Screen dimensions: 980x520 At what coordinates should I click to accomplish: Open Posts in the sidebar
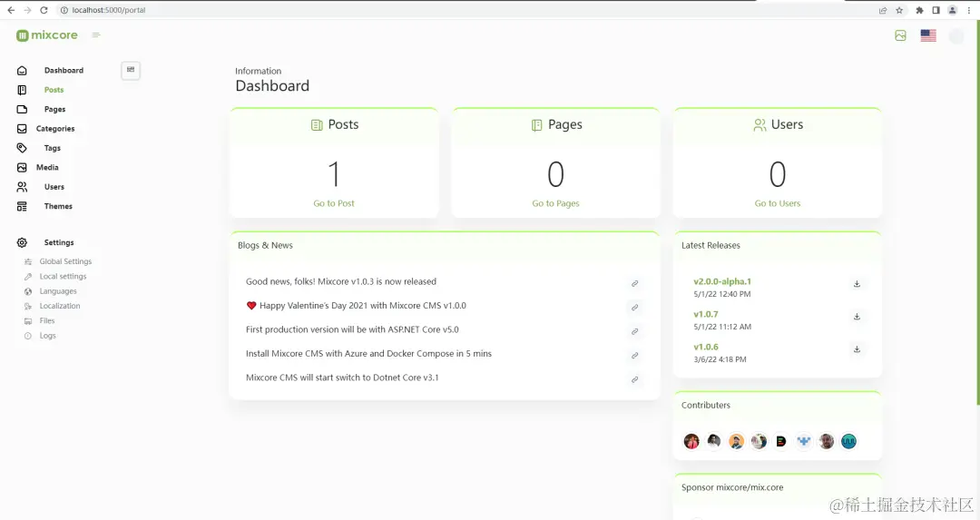pyautogui.click(x=54, y=90)
